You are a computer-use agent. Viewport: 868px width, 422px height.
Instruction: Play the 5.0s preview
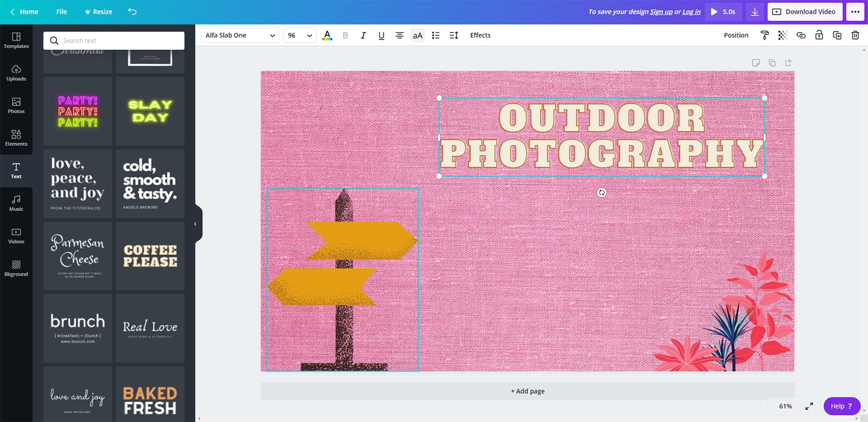click(x=723, y=11)
